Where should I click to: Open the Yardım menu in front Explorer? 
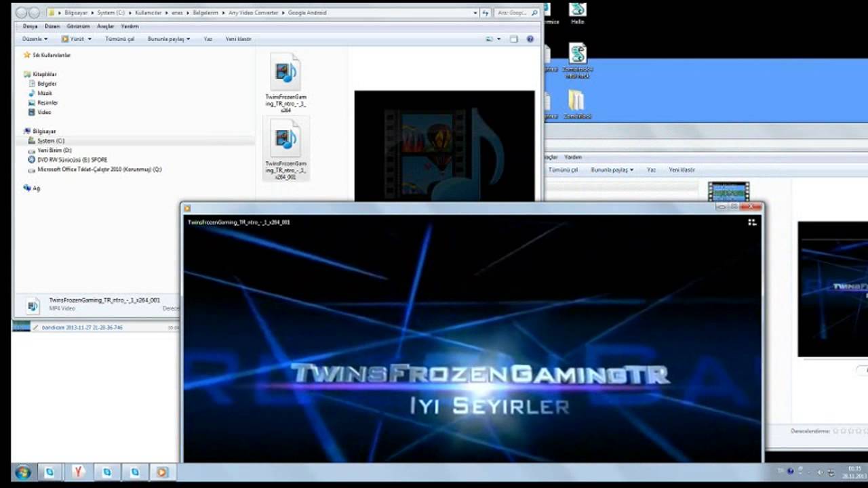[130, 26]
